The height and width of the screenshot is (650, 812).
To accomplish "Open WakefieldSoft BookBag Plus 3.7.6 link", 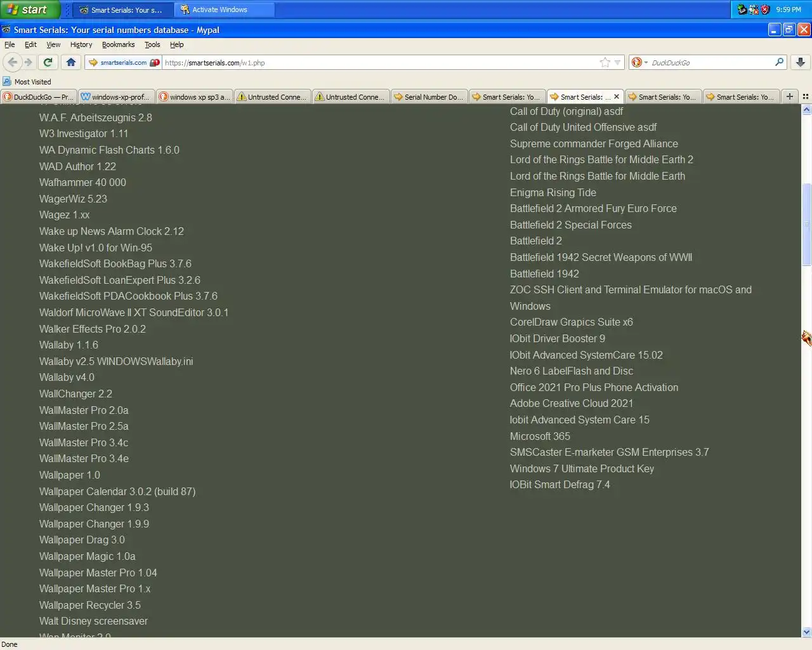I will [115, 263].
